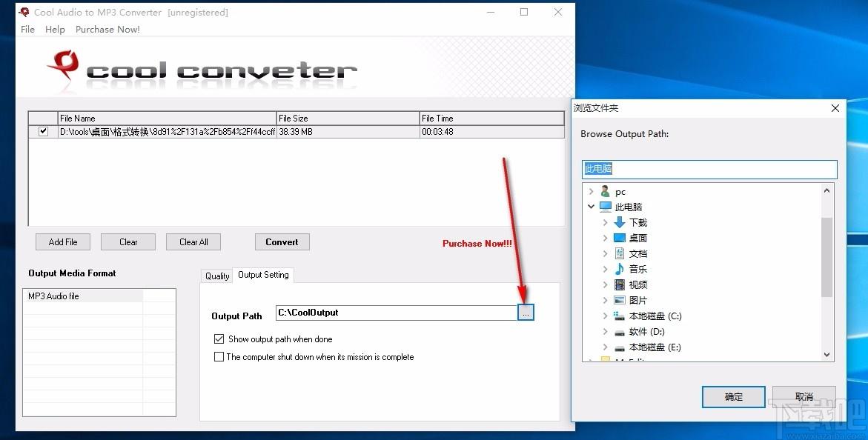Open the Help menu
Viewport: 868px width, 440px height.
tap(55, 30)
